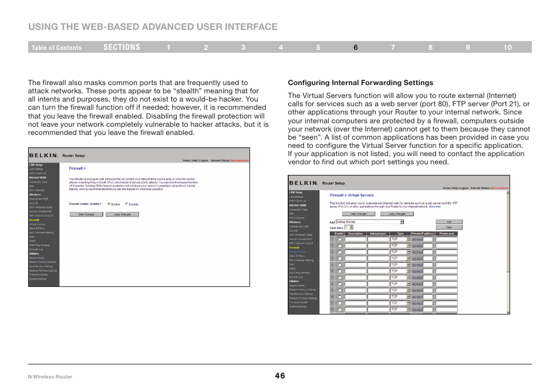Click Private port field in row 2
The width and height of the screenshot is (560, 392).
[447, 246]
